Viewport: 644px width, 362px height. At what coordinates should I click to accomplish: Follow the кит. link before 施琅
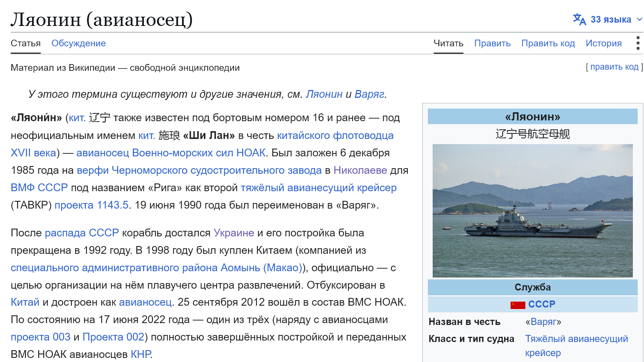[146, 135]
